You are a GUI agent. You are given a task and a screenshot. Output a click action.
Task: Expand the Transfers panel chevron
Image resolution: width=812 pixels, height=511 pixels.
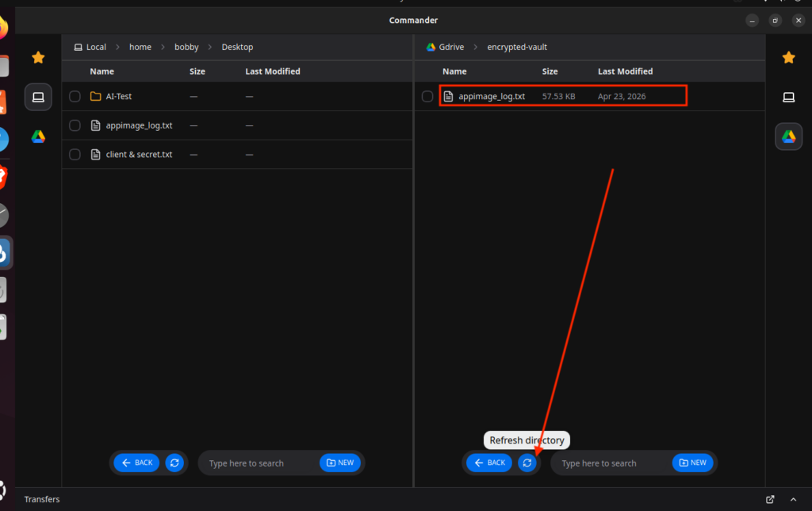pyautogui.click(x=793, y=499)
